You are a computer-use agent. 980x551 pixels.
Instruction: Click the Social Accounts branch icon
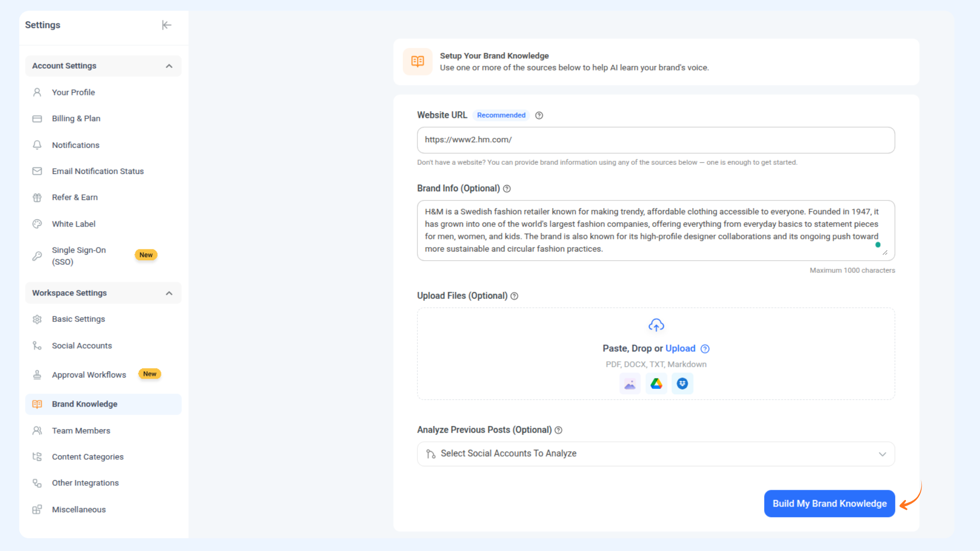click(x=37, y=345)
